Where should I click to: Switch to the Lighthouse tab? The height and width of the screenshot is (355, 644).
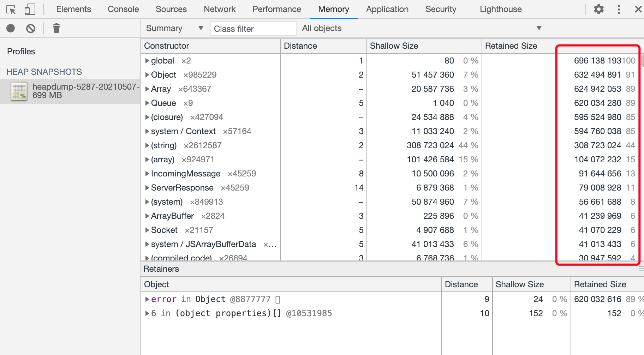pyautogui.click(x=501, y=9)
